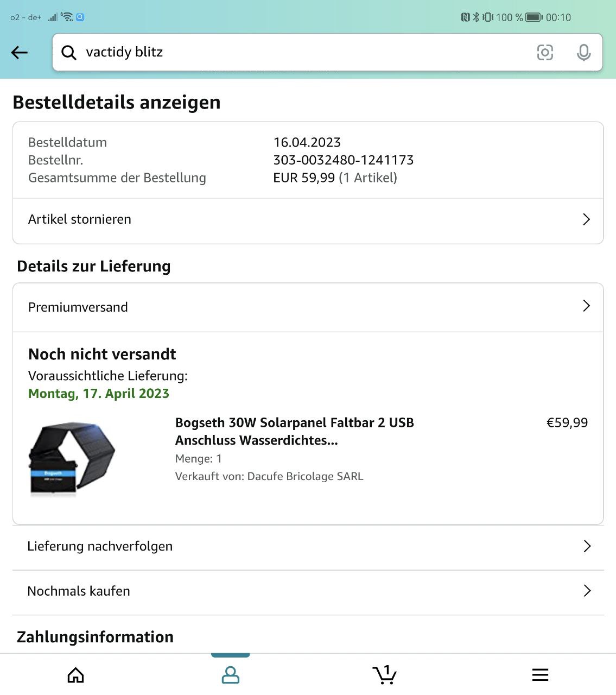Viewport: 616px width, 695px height.
Task: Open the shopping cart icon
Action: point(385,675)
